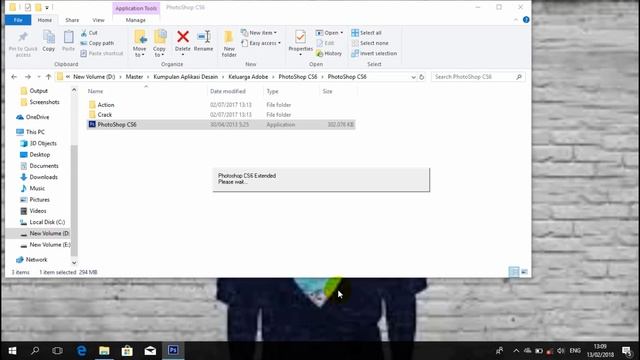Click the Rename icon

(x=203, y=37)
